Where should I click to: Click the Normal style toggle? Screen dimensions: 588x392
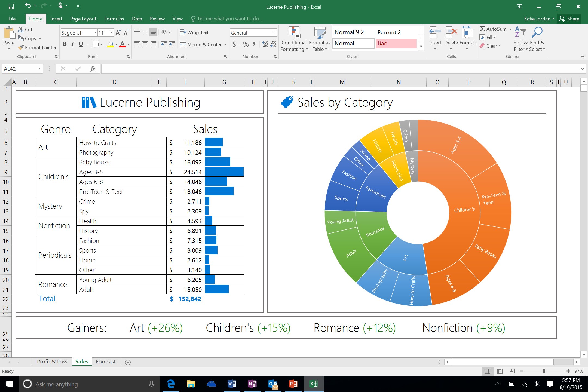pyautogui.click(x=353, y=43)
